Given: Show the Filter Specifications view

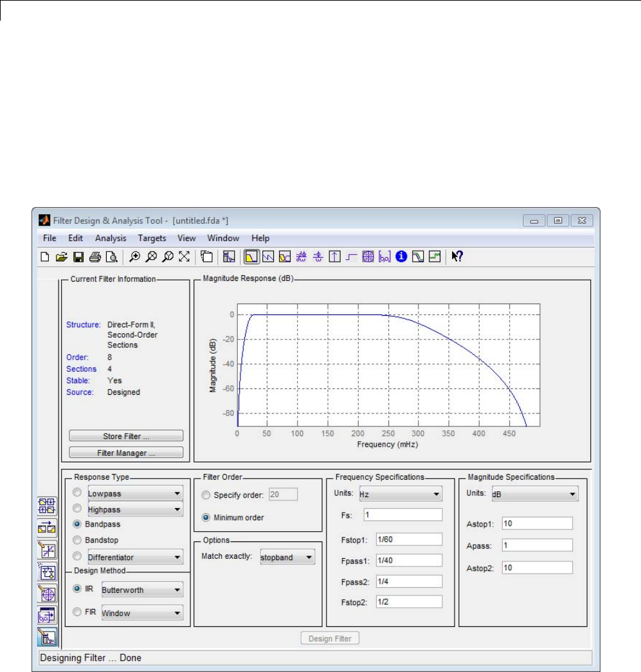Looking at the screenshot, I should point(229,257).
